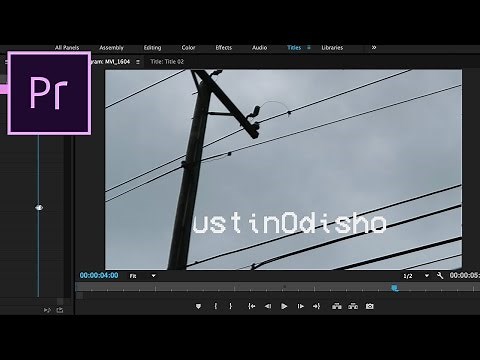Open the 1/2 playback resolution dropdown
Screen dimensions: 480x360
[x=416, y=276]
